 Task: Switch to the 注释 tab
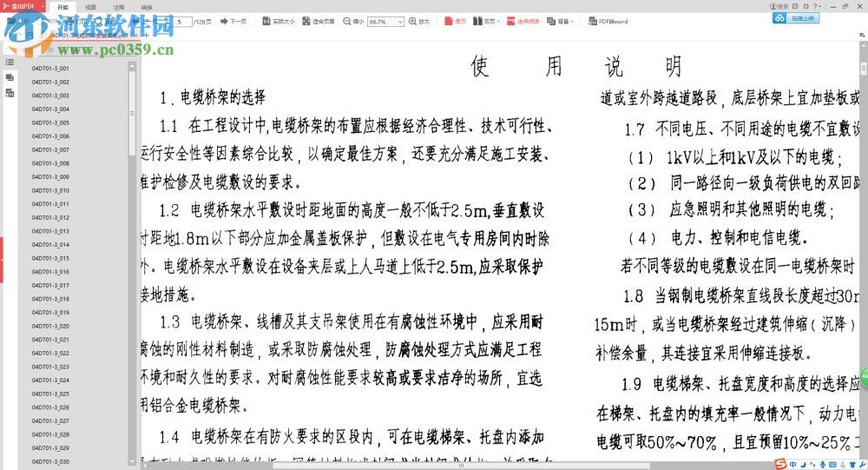118,7
